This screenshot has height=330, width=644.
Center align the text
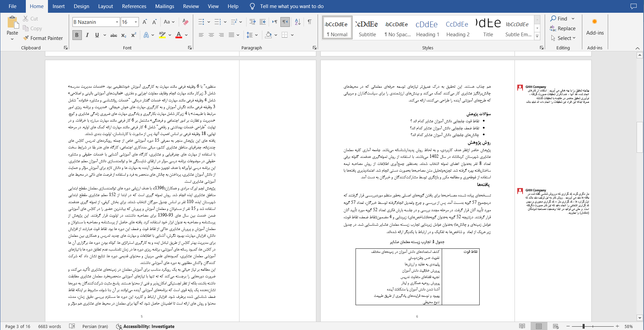click(x=211, y=35)
